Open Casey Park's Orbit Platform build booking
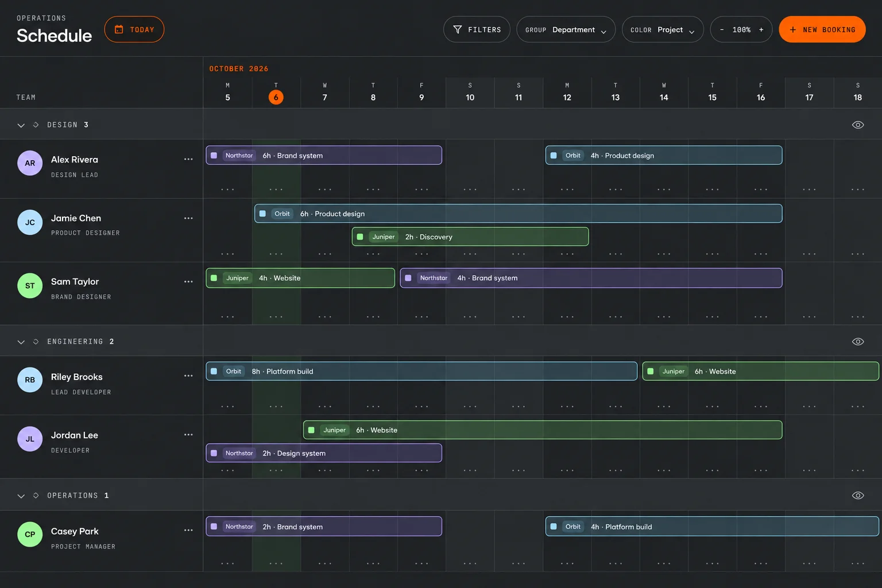Screen dimensions: 882x588 712,527
